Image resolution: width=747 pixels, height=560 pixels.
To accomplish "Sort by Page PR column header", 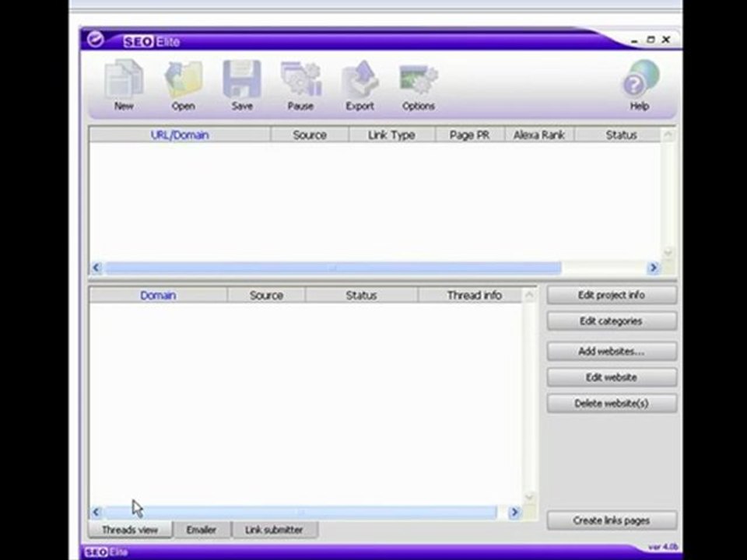I will [x=470, y=135].
